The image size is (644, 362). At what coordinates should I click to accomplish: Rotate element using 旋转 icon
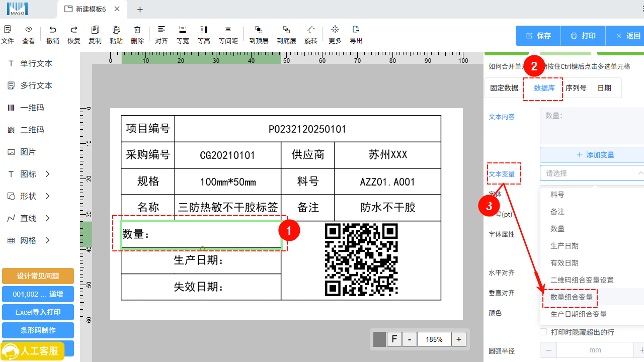[x=311, y=30]
